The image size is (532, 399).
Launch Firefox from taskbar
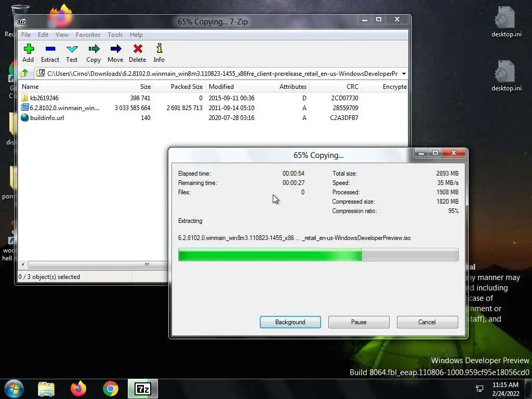point(78,389)
